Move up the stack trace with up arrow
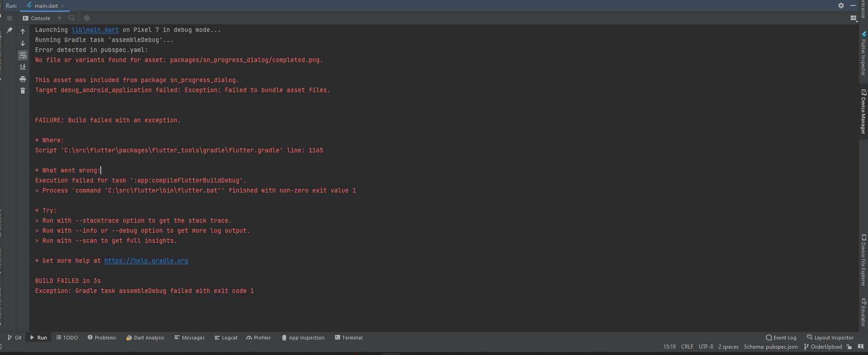 tap(23, 31)
